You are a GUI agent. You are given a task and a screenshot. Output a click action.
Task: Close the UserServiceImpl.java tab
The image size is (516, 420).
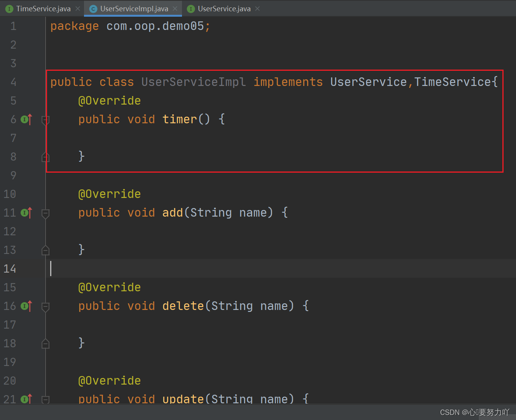click(175, 9)
